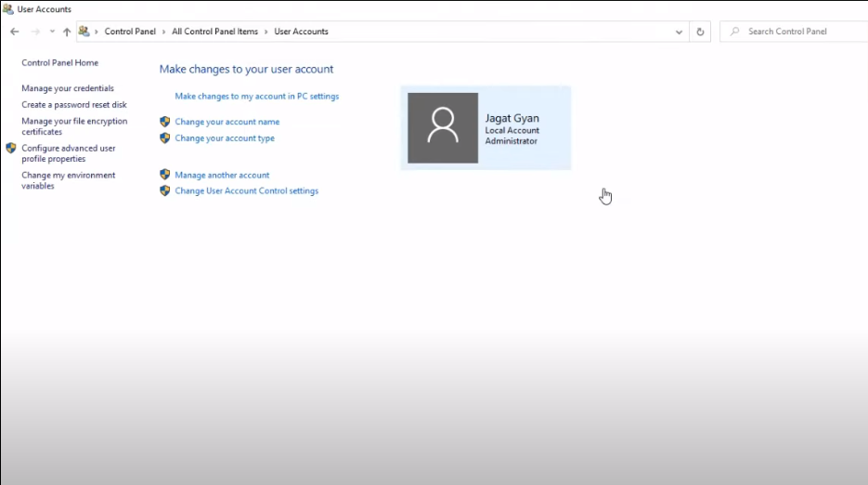Expand the chevron after All Control Panel Items
The image size is (868, 485).
266,32
